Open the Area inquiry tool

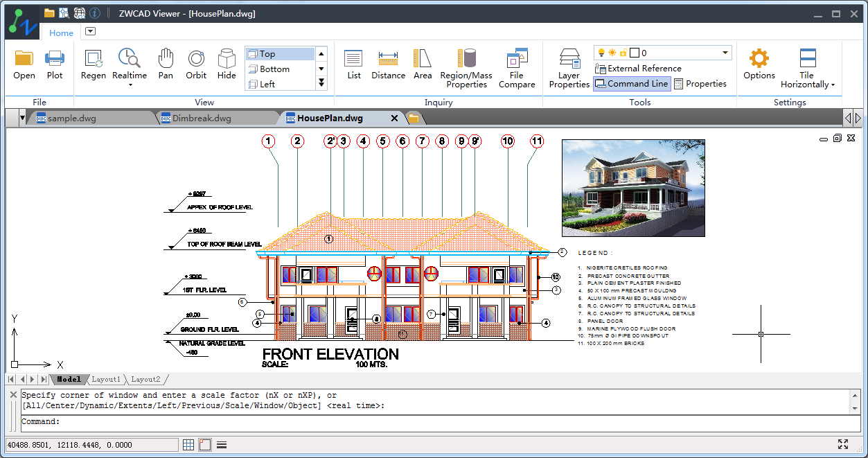click(423, 64)
